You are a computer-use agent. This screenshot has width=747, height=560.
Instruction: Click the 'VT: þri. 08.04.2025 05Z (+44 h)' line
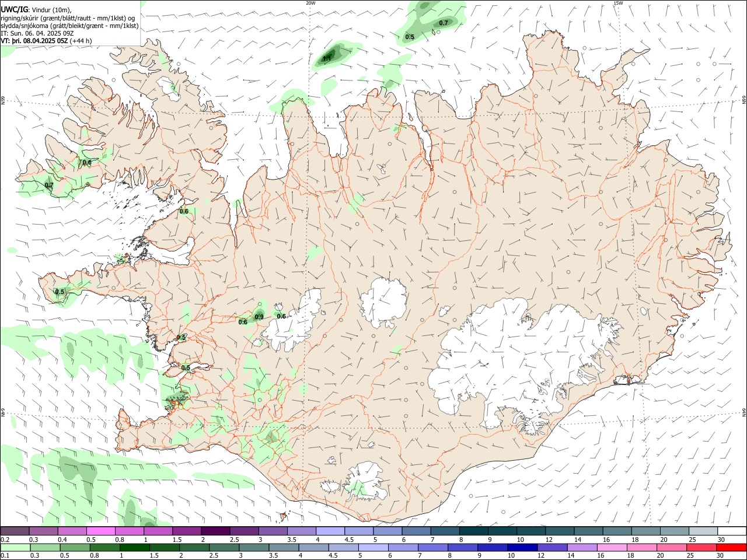(46, 41)
